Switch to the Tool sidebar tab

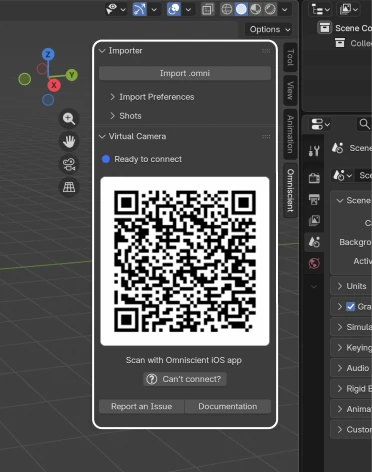(x=290, y=57)
